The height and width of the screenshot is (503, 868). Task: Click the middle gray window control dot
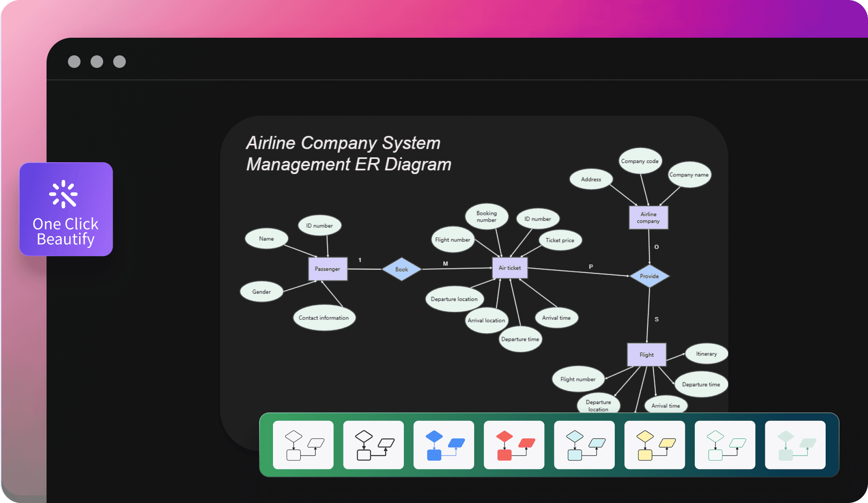(97, 62)
